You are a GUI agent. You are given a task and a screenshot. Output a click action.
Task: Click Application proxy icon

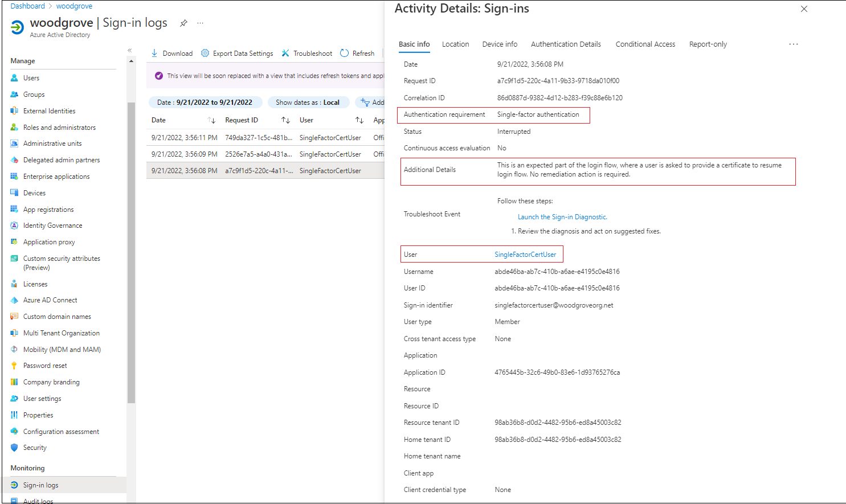click(14, 242)
